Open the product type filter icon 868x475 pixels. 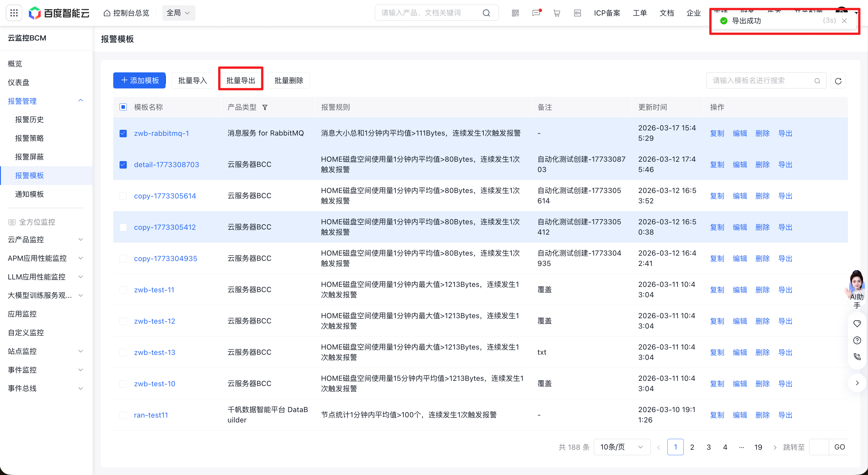[x=265, y=107]
